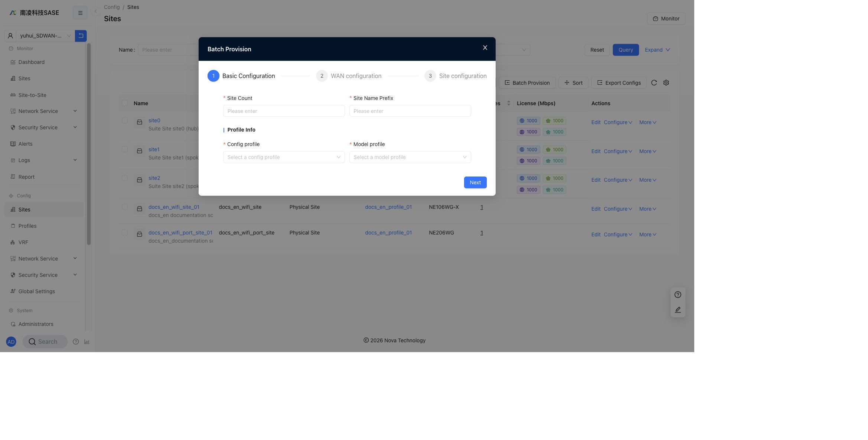Click the AD user avatar
Viewport: 868px width, 440px height.
[11, 342]
